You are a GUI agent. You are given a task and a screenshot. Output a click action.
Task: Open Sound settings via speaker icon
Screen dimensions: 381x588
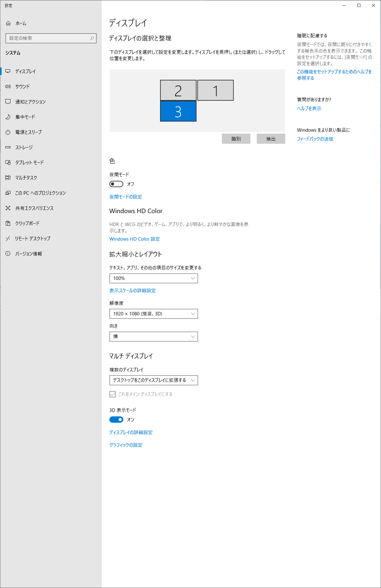click(x=8, y=86)
